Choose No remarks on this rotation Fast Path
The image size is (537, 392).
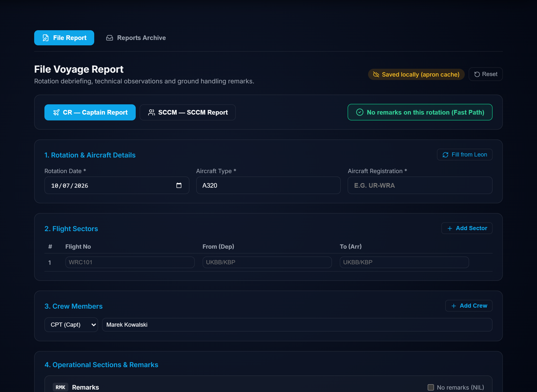coord(420,112)
